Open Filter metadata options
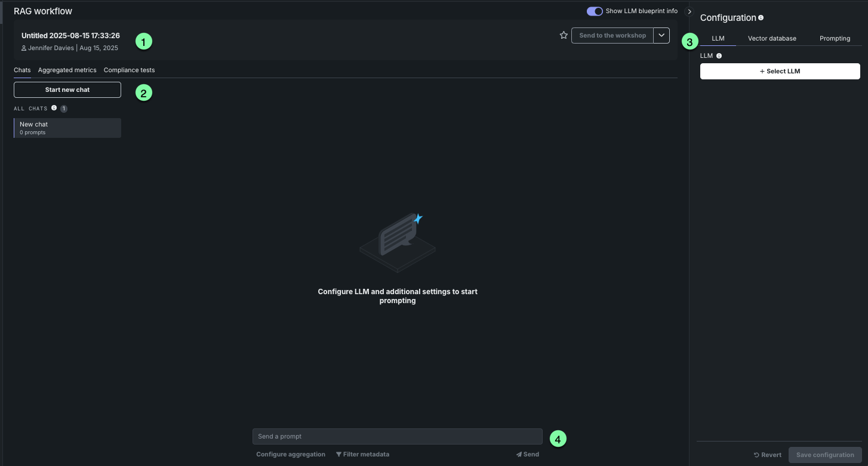This screenshot has width=868, height=466. pos(362,454)
